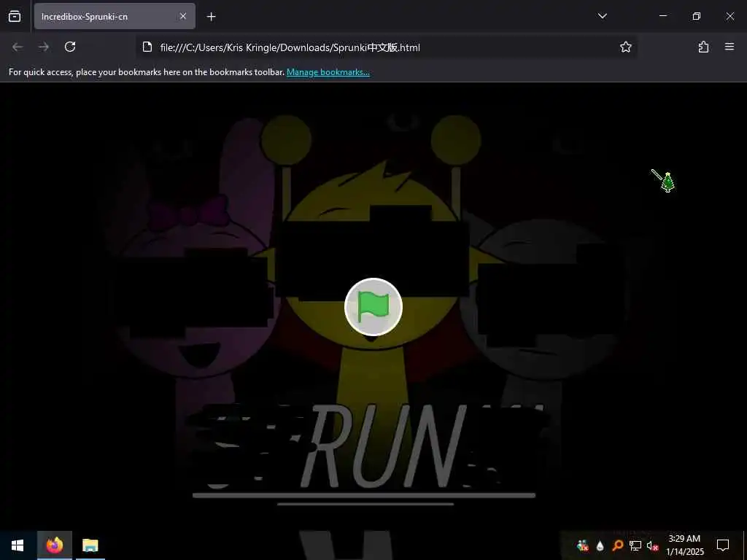Open network status tray icon
The width and height of the screenshot is (747, 560).
click(635, 545)
